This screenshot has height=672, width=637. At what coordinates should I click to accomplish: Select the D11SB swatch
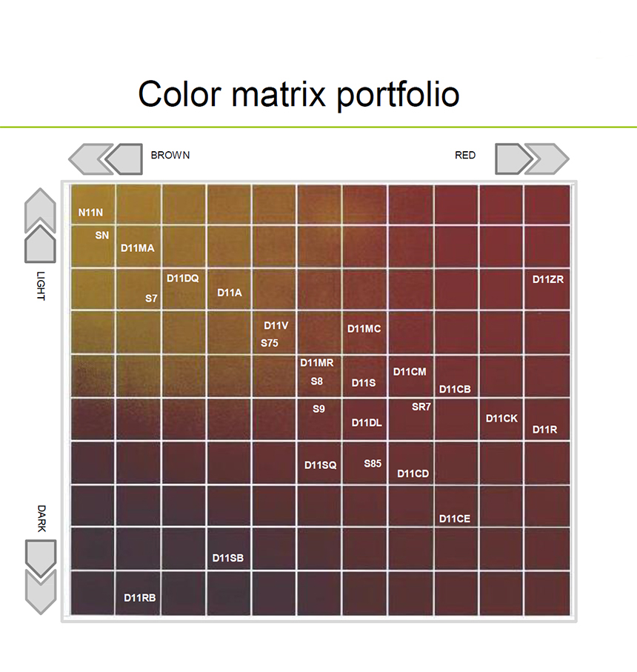tap(229, 548)
